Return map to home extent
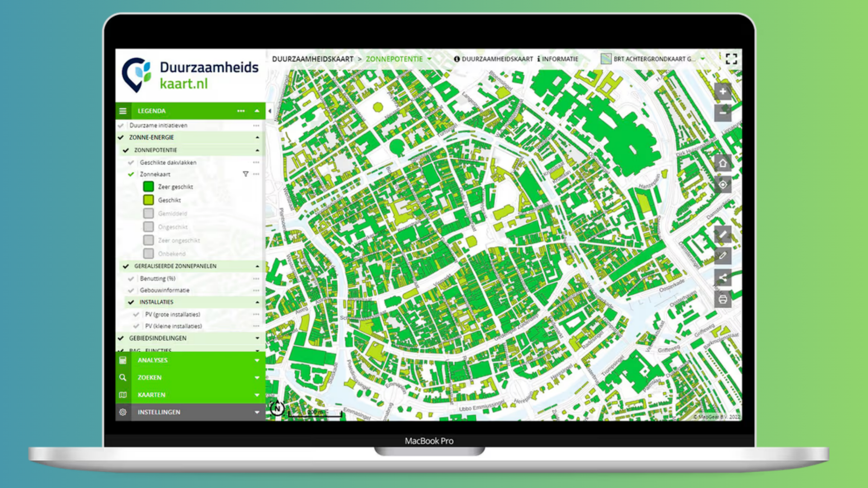868x488 pixels. (722, 164)
